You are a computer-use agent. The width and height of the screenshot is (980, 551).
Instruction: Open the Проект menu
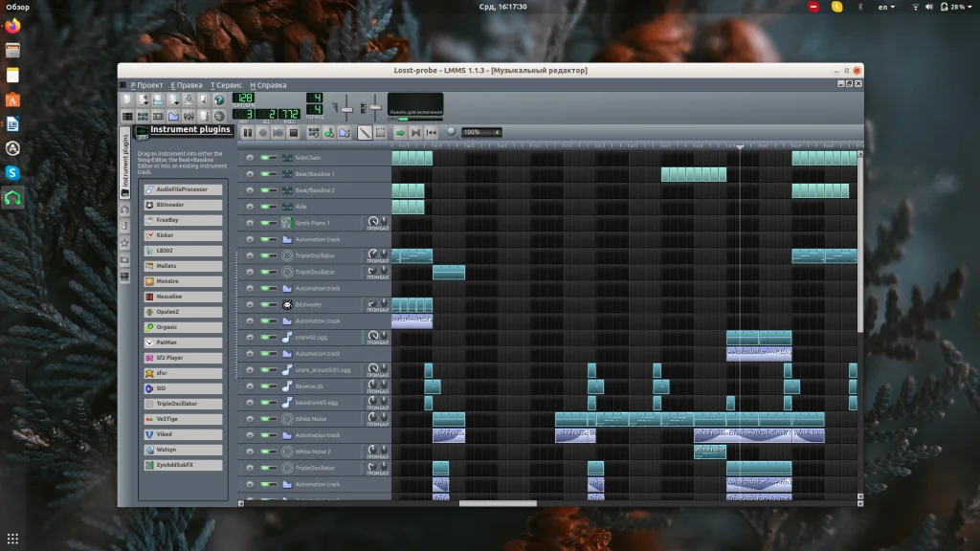pyautogui.click(x=147, y=85)
